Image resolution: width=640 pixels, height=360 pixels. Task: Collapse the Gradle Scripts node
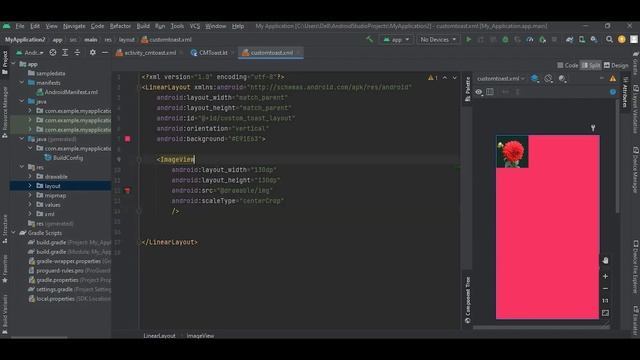pos(14,233)
